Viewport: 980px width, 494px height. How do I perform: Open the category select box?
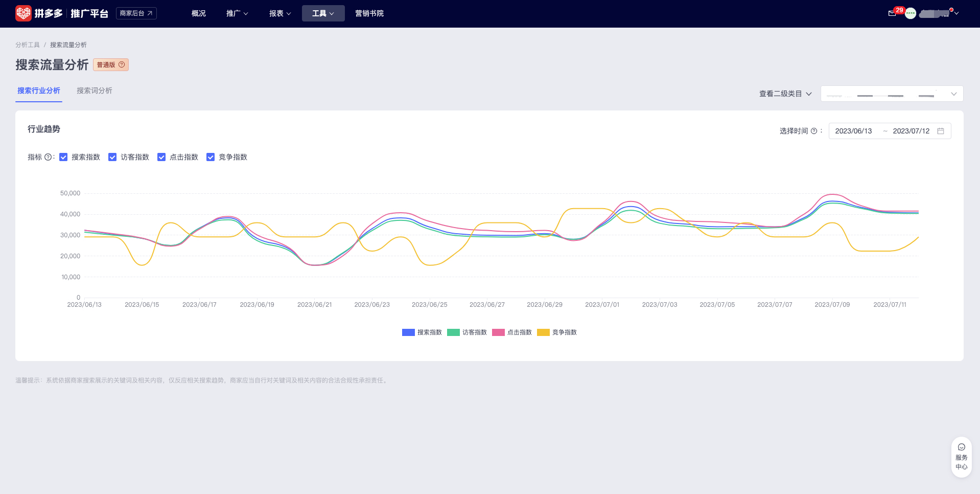(892, 94)
